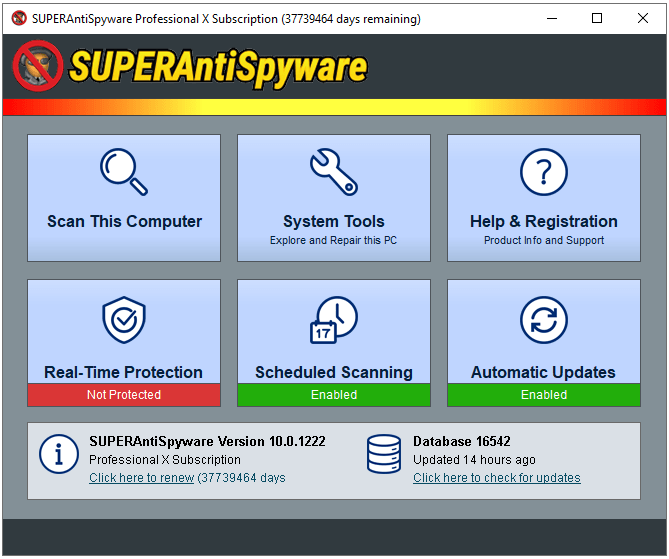669x559 pixels.
Task: Open Real-Time Protection settings label
Action: click(x=123, y=372)
